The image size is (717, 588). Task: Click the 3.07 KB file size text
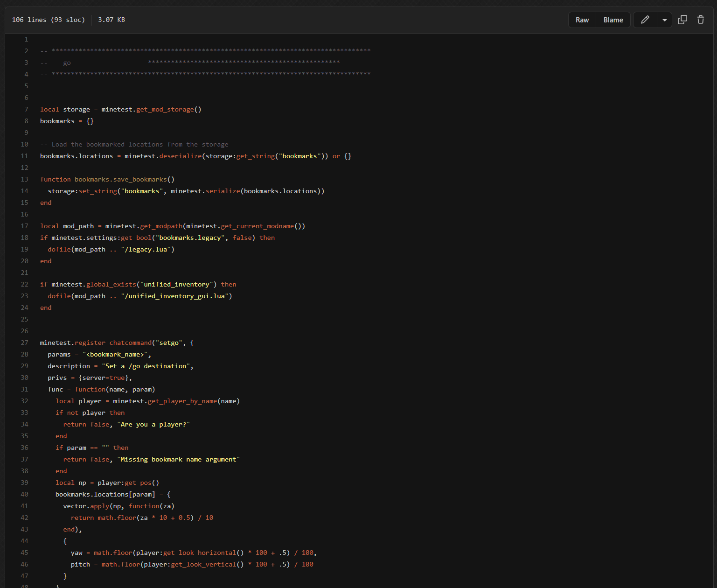pyautogui.click(x=111, y=20)
